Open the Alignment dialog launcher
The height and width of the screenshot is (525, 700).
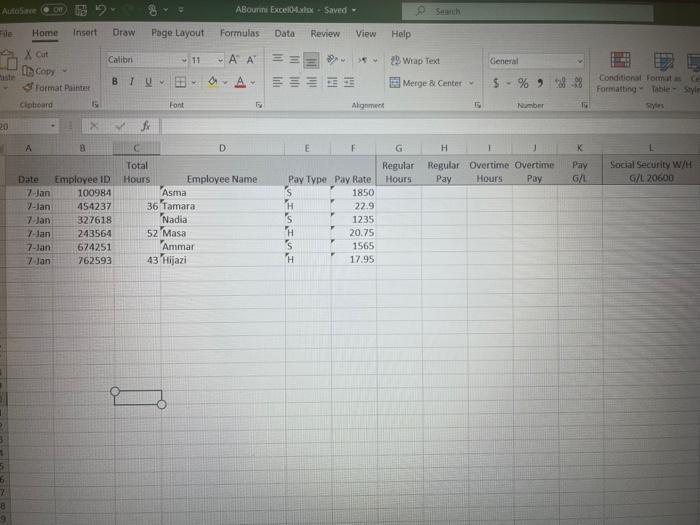pos(477,105)
